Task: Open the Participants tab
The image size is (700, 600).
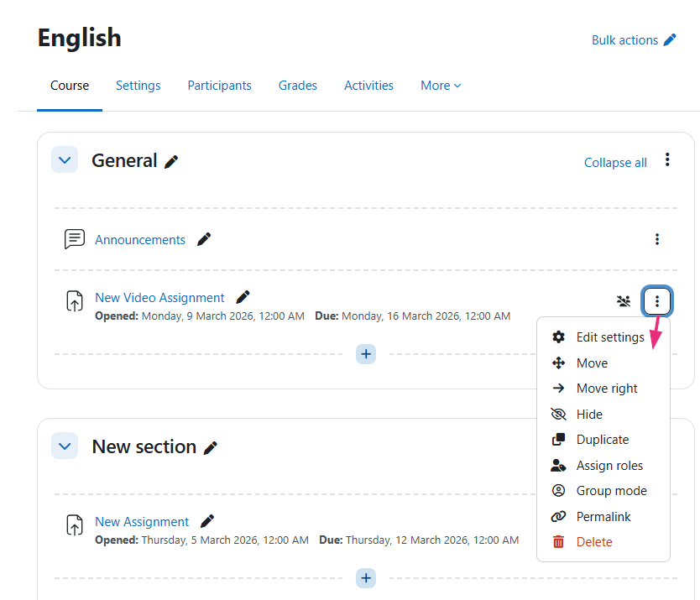Action: [x=219, y=86]
